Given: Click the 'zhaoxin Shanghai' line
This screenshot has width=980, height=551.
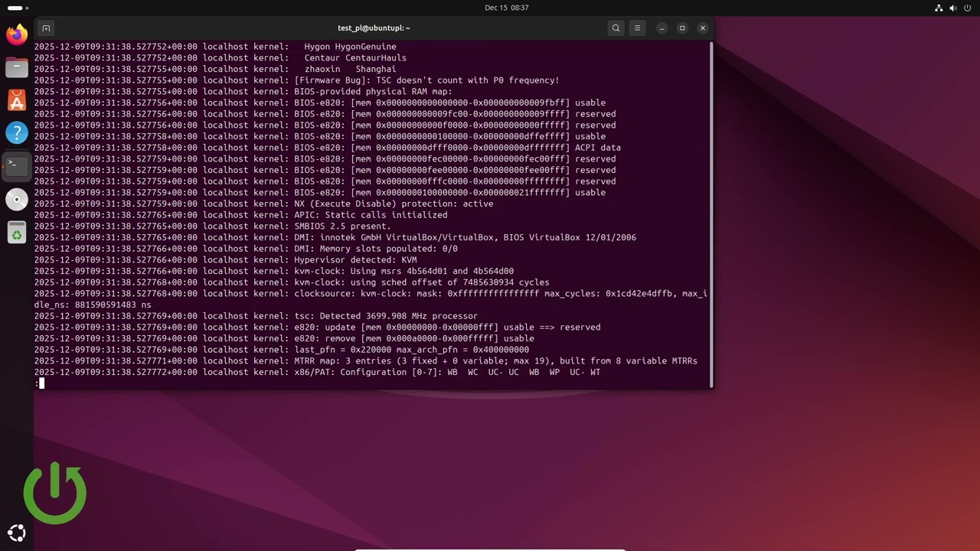Looking at the screenshot, I should [215, 69].
